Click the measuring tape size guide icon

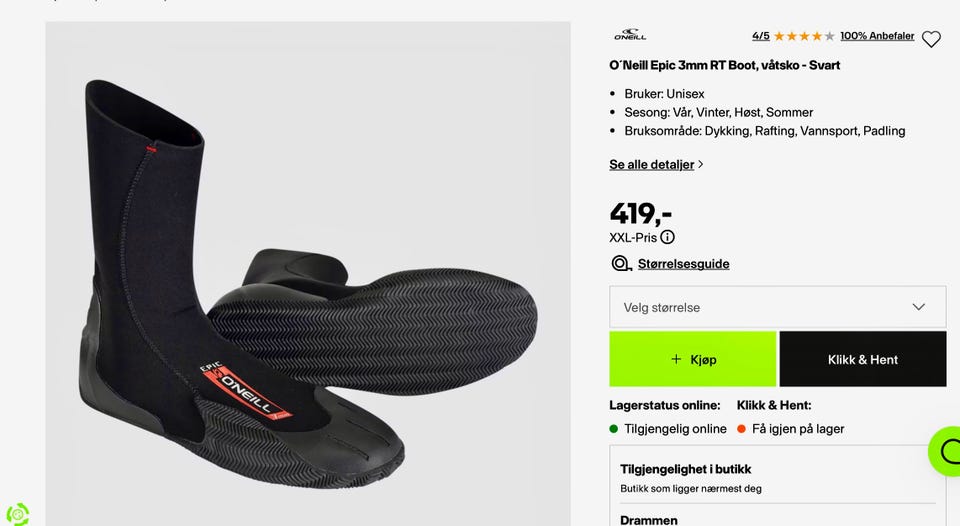click(x=621, y=264)
